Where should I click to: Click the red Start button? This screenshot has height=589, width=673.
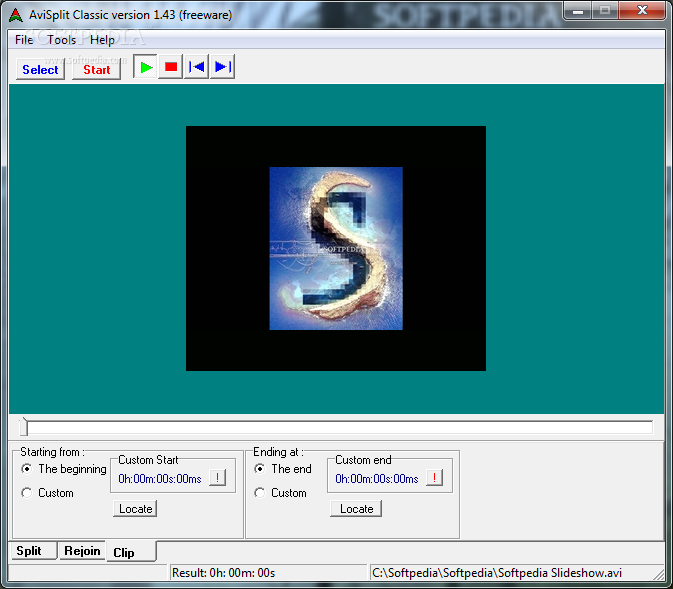pyautogui.click(x=97, y=70)
